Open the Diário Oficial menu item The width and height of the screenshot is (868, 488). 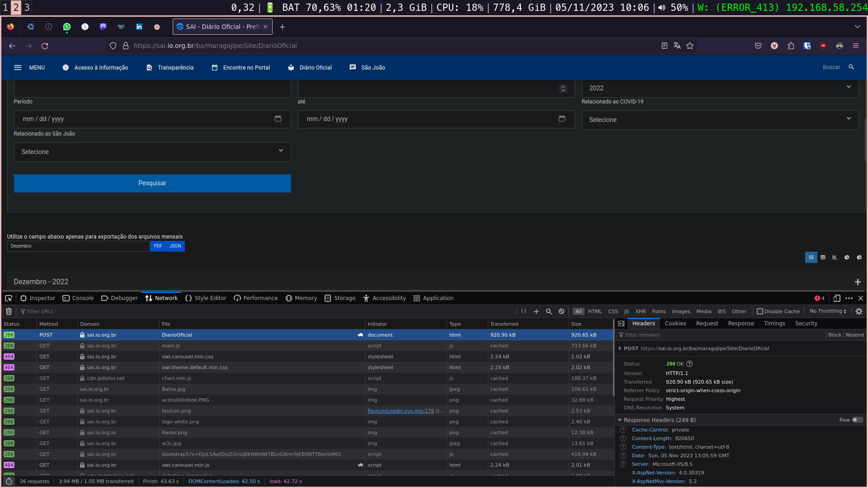coord(310,68)
